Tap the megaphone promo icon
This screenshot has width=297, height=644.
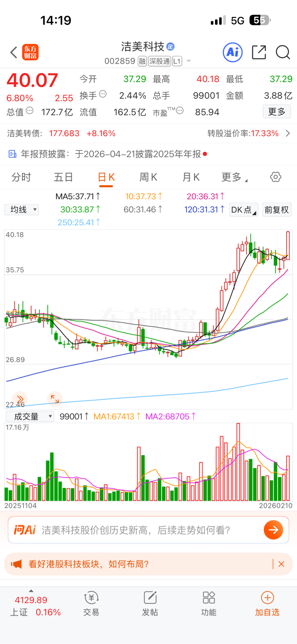click(16, 564)
